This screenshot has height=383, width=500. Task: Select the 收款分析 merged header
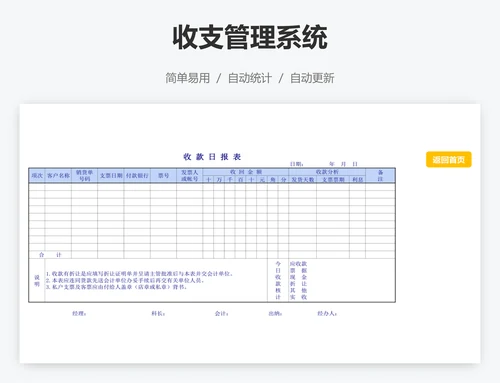[x=327, y=172]
